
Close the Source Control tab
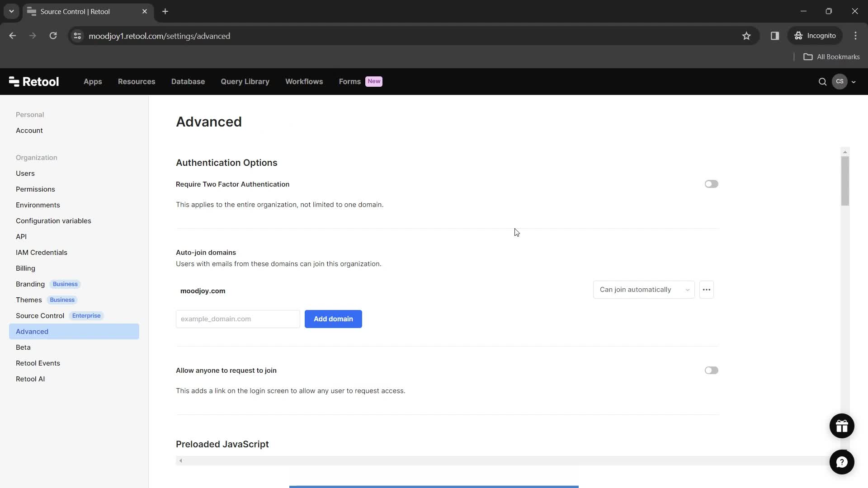tap(145, 11)
